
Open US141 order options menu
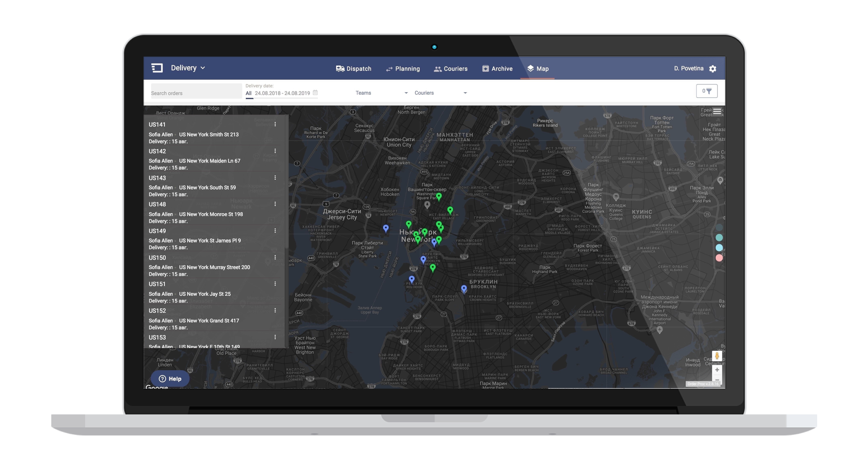pos(275,124)
